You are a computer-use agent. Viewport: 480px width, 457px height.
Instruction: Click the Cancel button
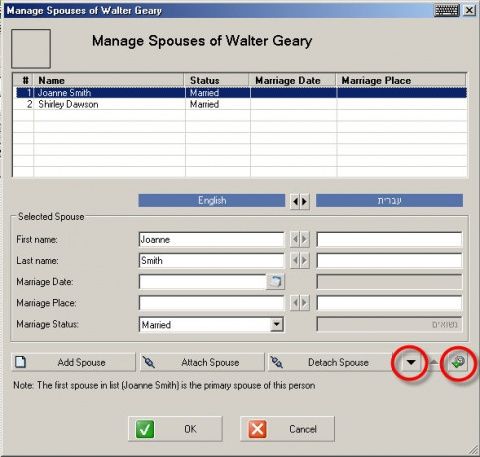(x=287, y=429)
